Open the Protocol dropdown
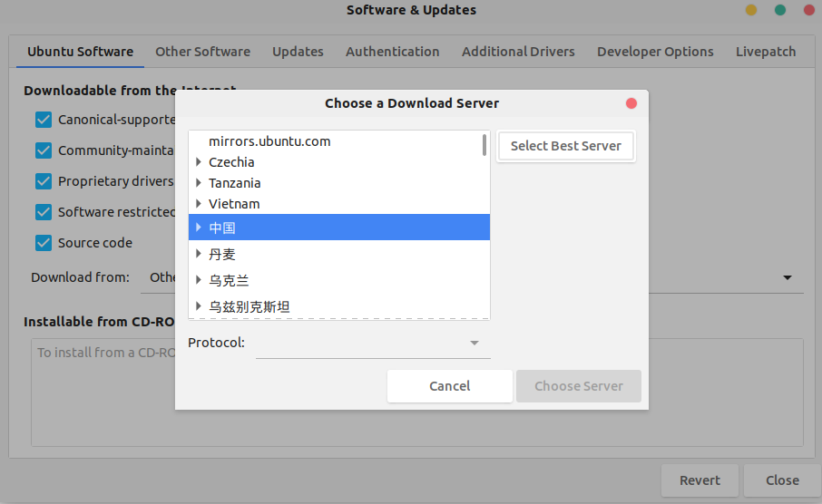 click(x=373, y=344)
